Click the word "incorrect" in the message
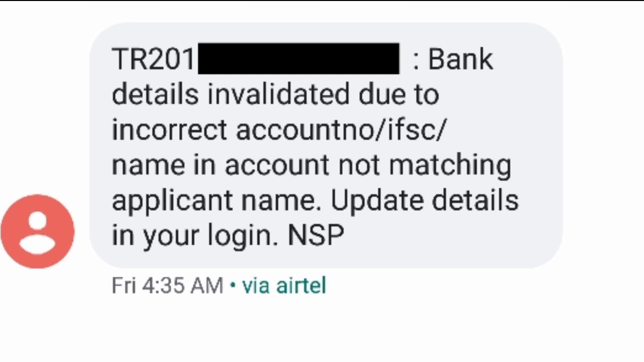The image size is (644, 362). [170, 130]
